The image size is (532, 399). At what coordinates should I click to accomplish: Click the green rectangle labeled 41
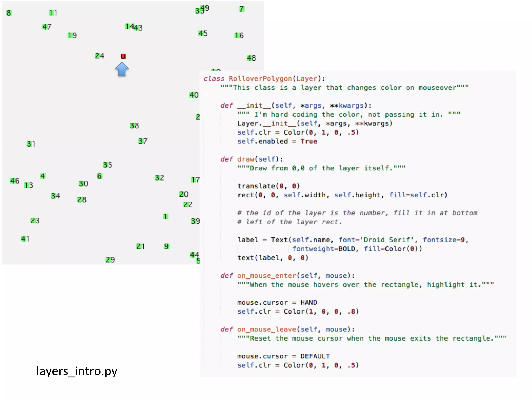[x=23, y=239]
